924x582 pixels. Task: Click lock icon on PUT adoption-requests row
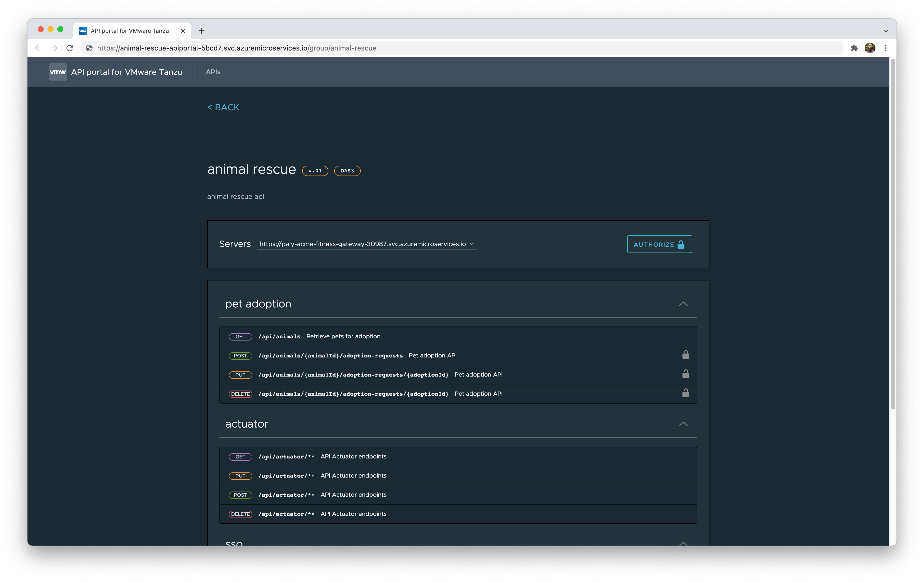coord(685,374)
